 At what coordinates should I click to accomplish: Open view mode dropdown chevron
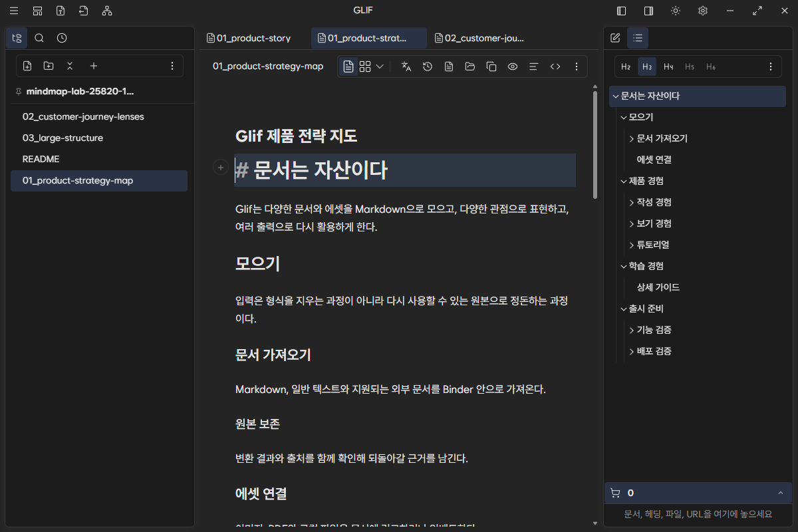point(380,66)
